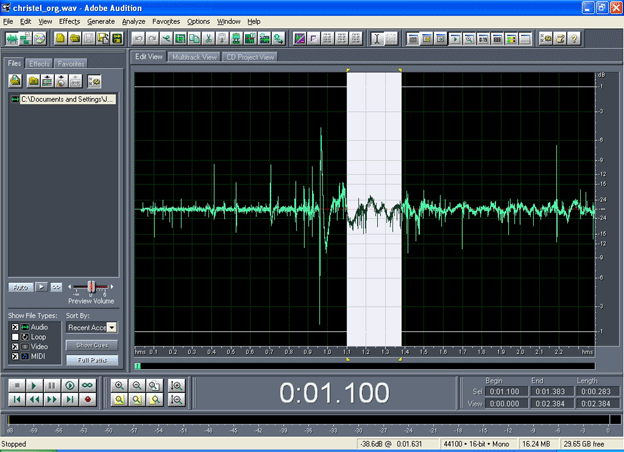This screenshot has height=452, width=624.
Task: Uncheck the MIDI file type checkbox
Action: click(x=15, y=357)
